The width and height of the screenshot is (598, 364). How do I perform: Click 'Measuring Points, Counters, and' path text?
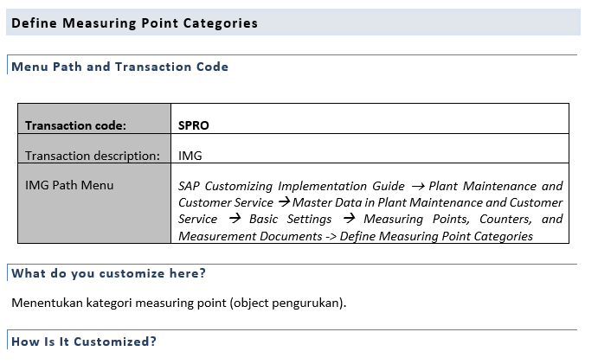[x=463, y=219]
